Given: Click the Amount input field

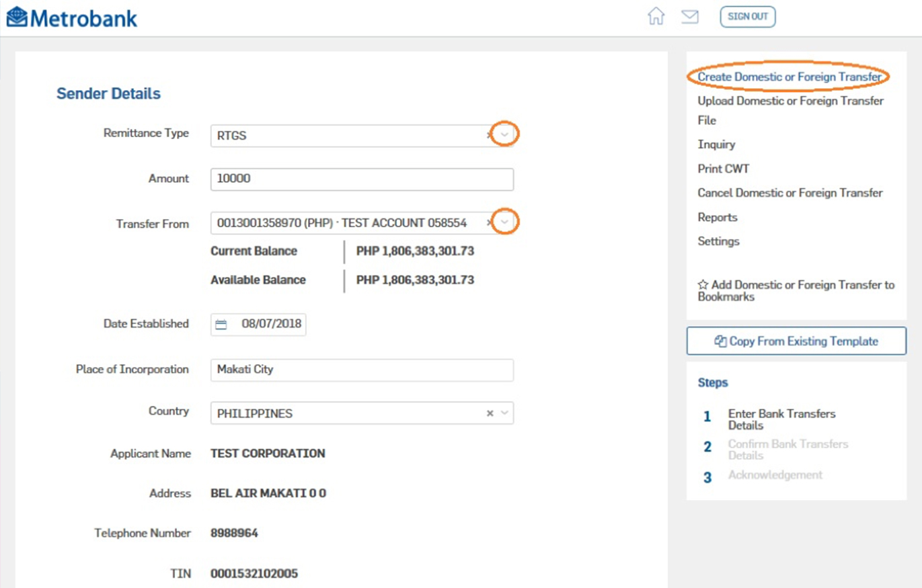Looking at the screenshot, I should point(362,179).
